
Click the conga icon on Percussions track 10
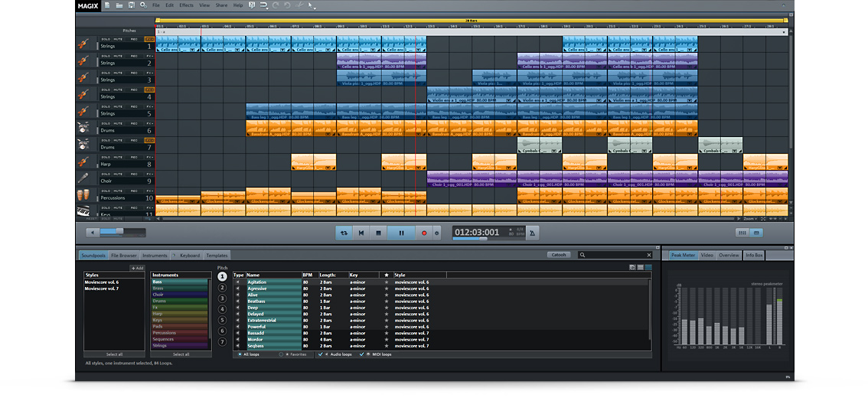[x=83, y=195]
